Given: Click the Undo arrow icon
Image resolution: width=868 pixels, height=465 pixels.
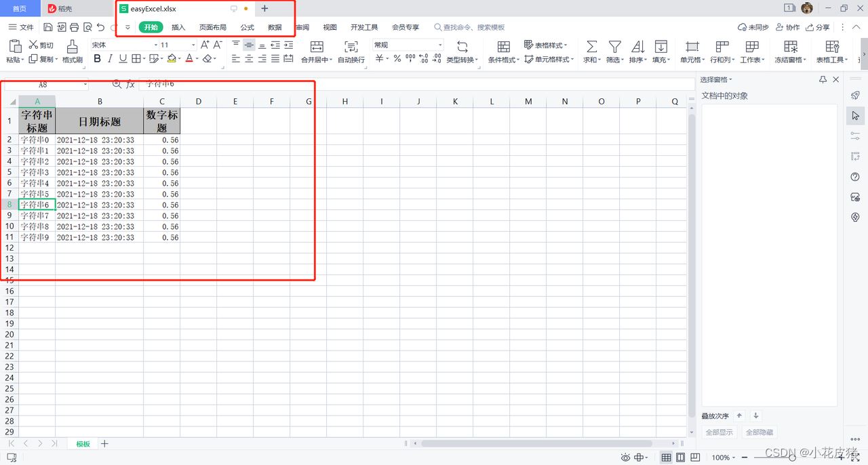Looking at the screenshot, I should (x=100, y=27).
